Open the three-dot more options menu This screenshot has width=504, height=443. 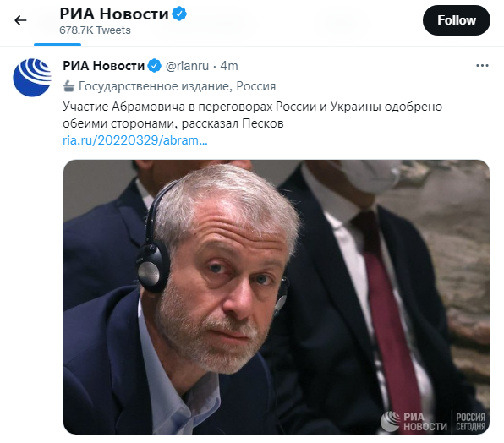click(x=482, y=66)
